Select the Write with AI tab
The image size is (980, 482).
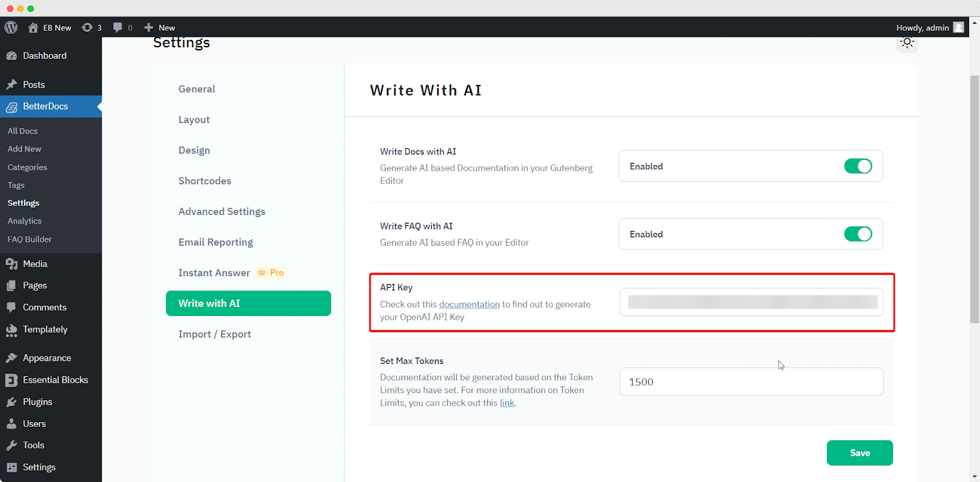click(x=249, y=303)
